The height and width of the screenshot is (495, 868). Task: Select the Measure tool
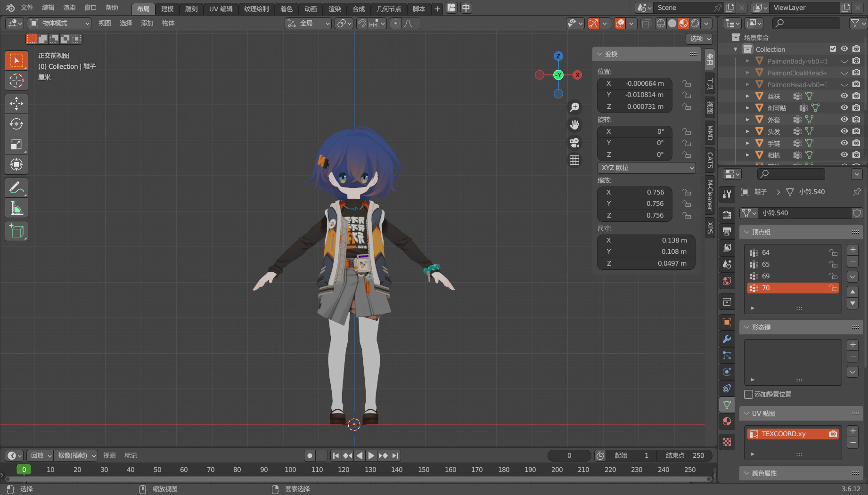click(16, 207)
